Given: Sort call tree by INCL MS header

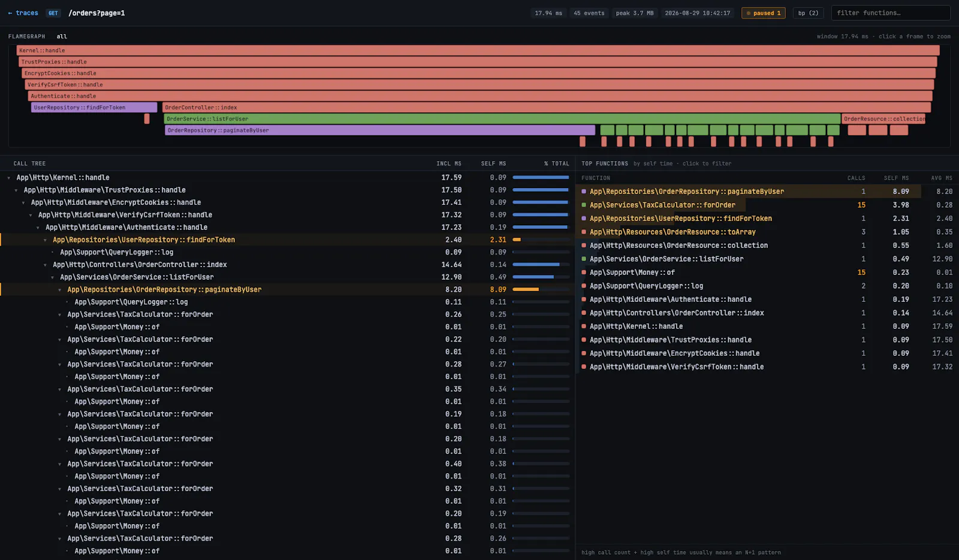Looking at the screenshot, I should [x=449, y=164].
